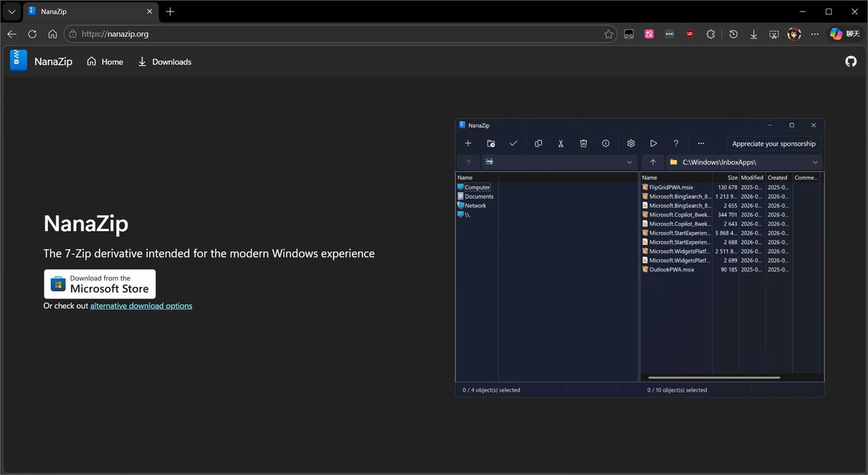
Task: Open the browser Settings and more menu
Action: pyautogui.click(x=814, y=34)
